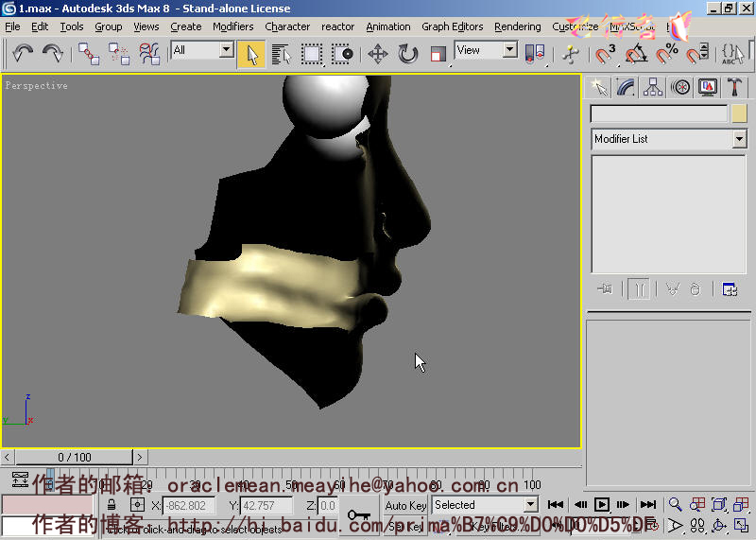Click time slider left arrow

7,457
